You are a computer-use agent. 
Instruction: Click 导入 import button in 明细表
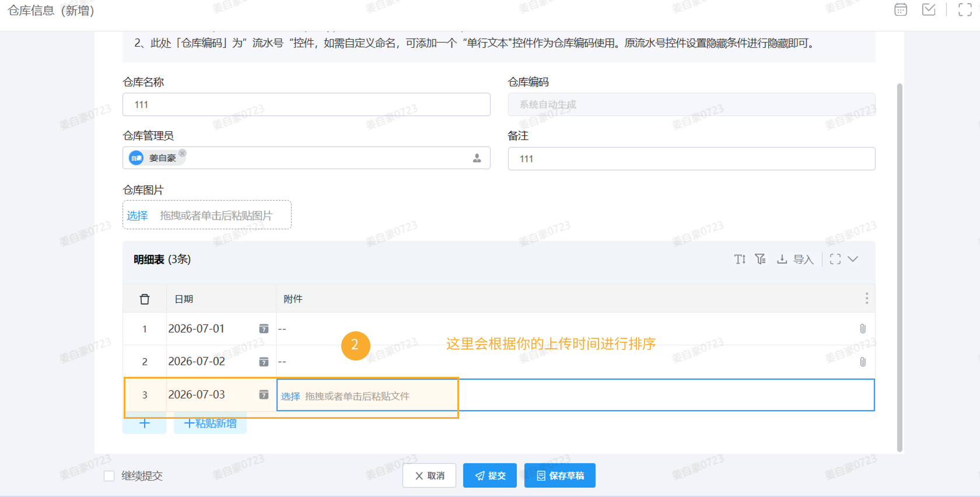click(x=795, y=259)
